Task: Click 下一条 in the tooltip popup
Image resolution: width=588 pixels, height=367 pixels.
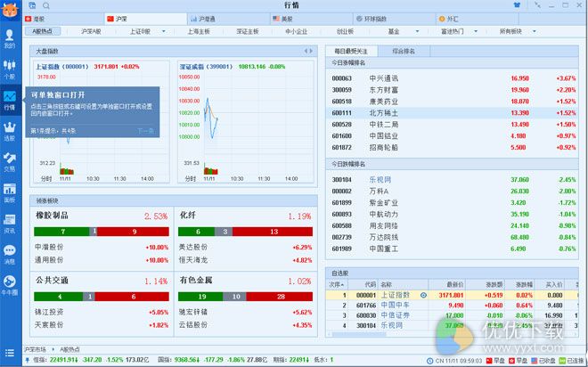Action: coord(145,131)
